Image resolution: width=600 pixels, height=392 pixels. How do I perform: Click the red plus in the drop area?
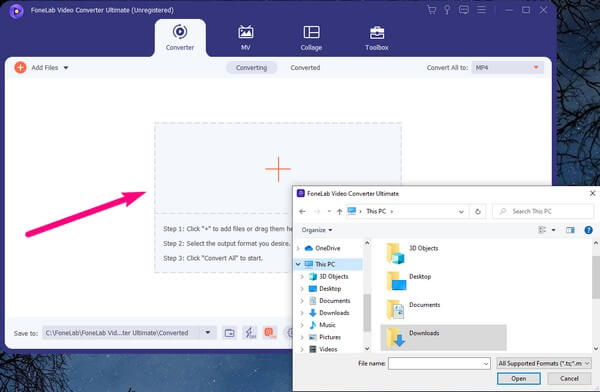[x=278, y=169]
